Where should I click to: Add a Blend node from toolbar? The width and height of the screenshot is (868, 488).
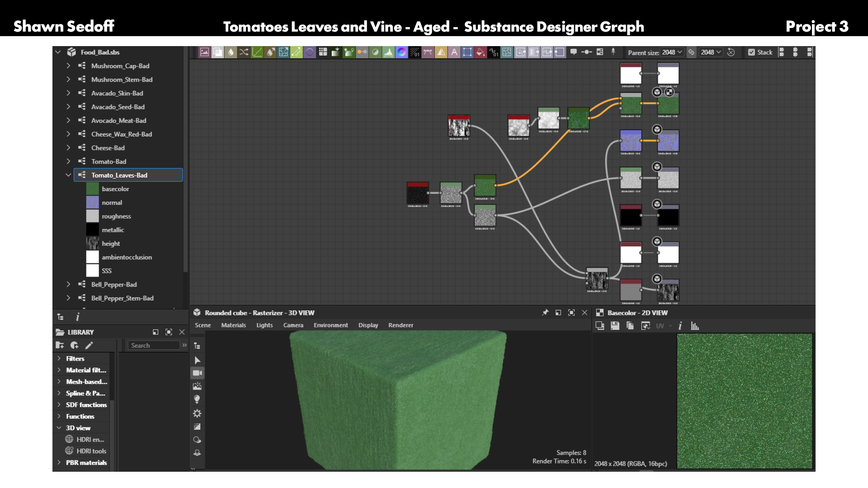point(217,52)
